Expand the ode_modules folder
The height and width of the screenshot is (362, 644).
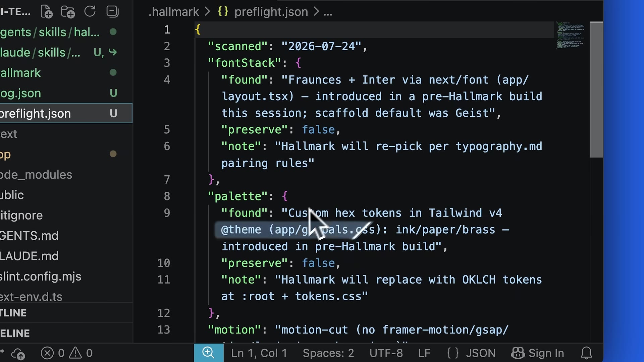point(66,174)
